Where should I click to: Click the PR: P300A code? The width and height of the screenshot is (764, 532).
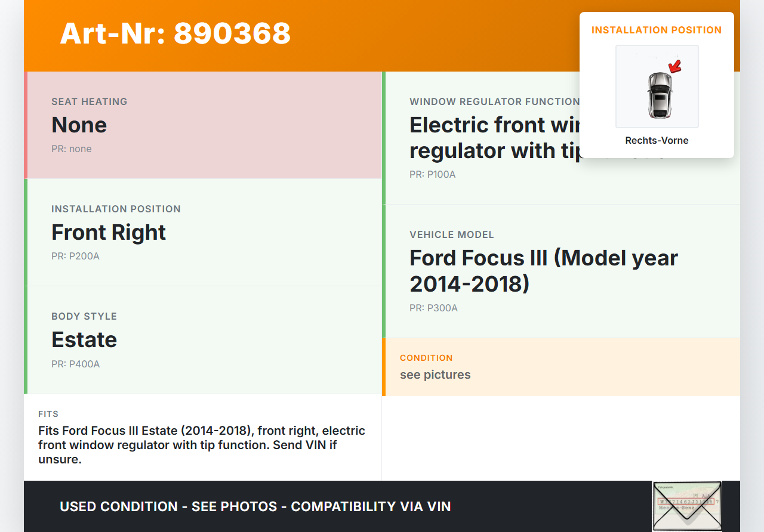pyautogui.click(x=433, y=308)
